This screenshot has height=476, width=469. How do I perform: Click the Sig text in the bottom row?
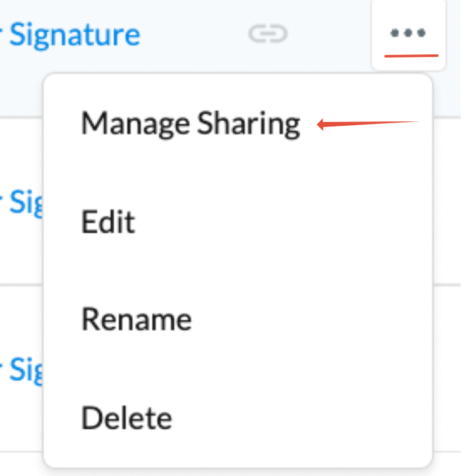tap(26, 370)
